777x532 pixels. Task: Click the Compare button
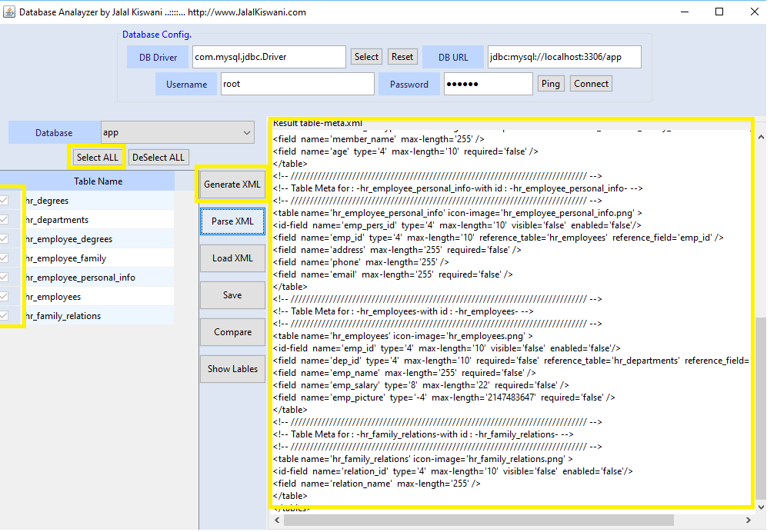click(x=232, y=332)
